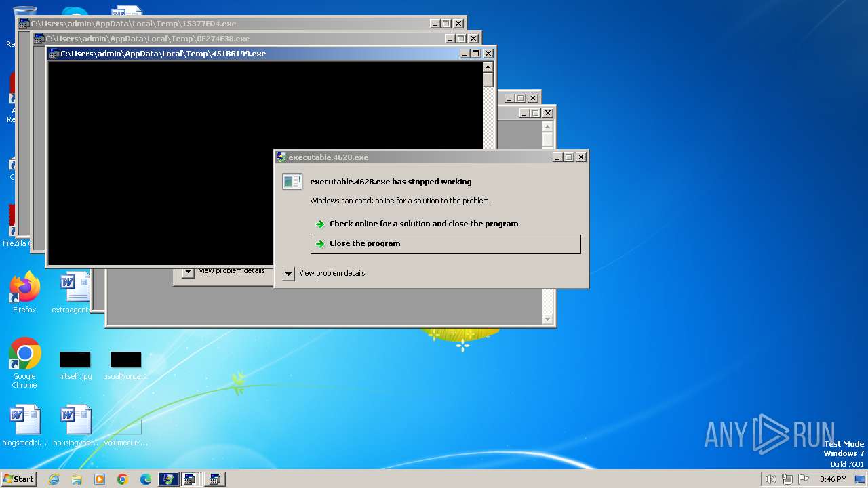Open Internet Explorer from the taskbar
Viewport: 868px width, 488px height.
click(54, 479)
